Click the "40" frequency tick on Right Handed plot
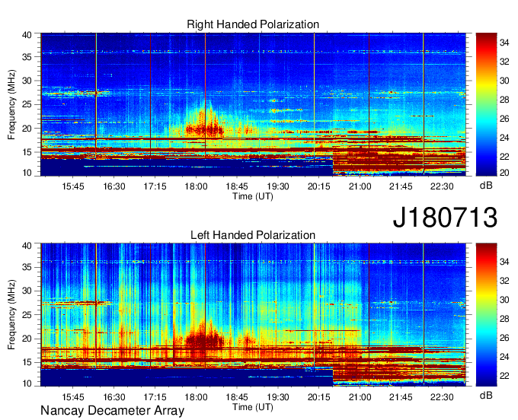The width and height of the screenshot is (518, 420). click(27, 35)
